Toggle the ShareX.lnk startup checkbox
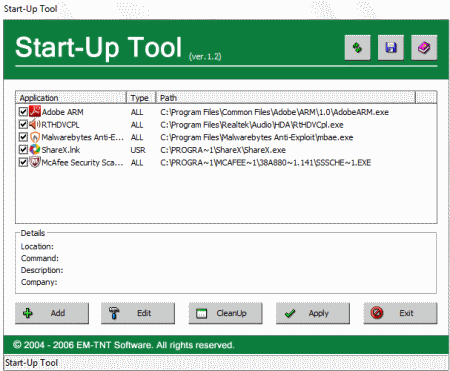Screen dimensions: 450x371 [23, 150]
